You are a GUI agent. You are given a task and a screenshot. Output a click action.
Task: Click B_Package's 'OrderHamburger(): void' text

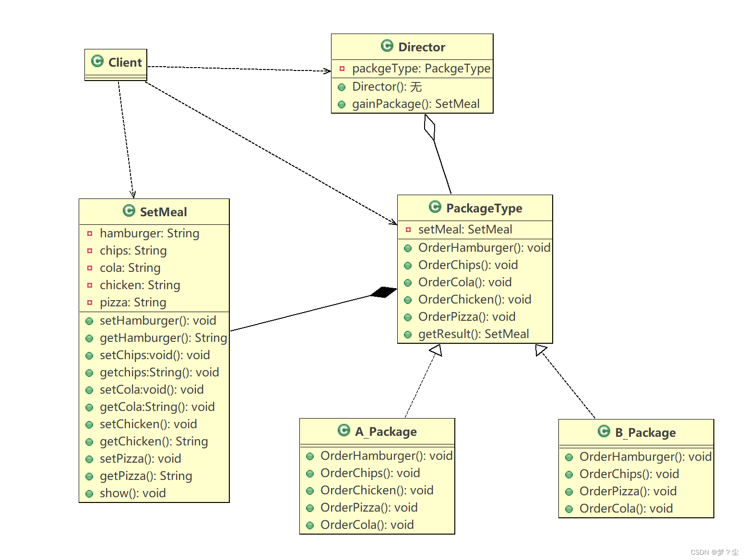(645, 457)
